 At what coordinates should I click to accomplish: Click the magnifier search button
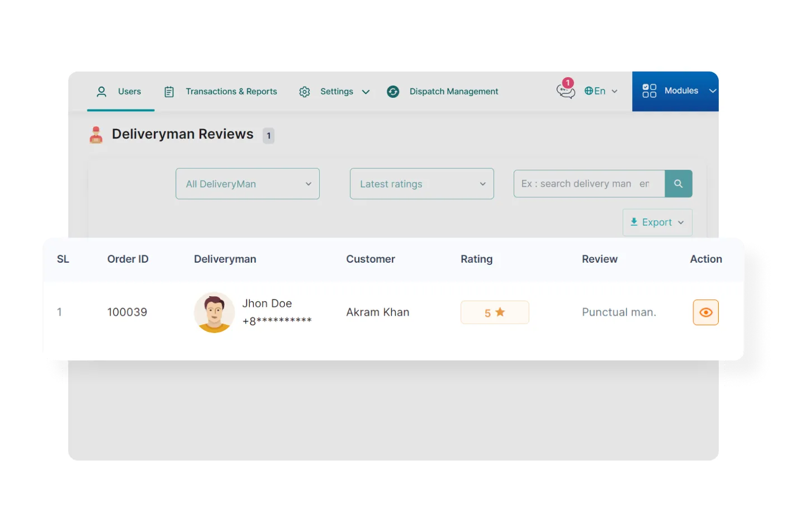pos(678,184)
